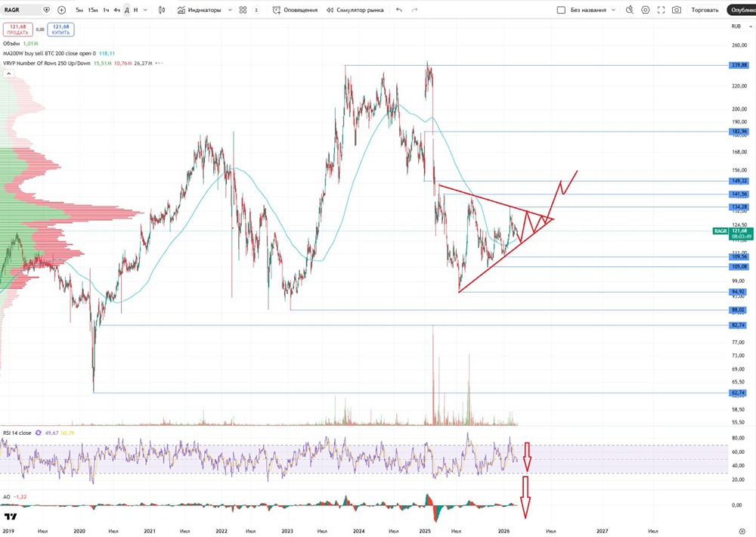Open the time axis settings icon, bottom right
This screenshot has width=756, height=537.
(x=742, y=531)
